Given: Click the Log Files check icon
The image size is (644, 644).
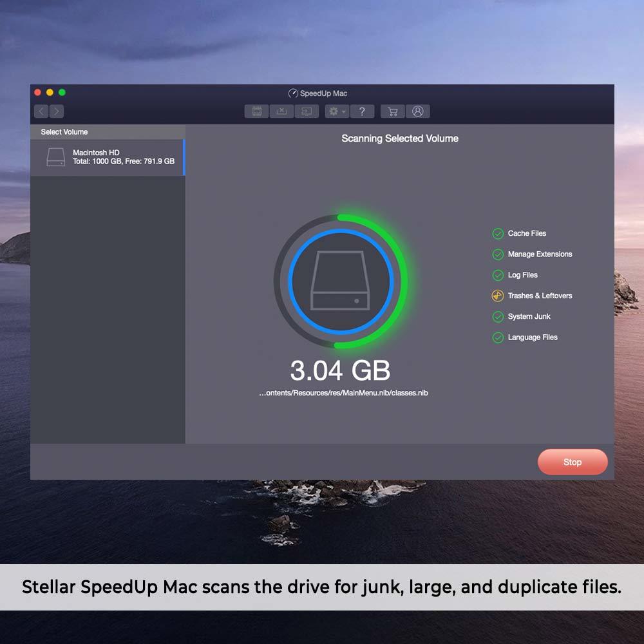Looking at the screenshot, I should click(498, 275).
